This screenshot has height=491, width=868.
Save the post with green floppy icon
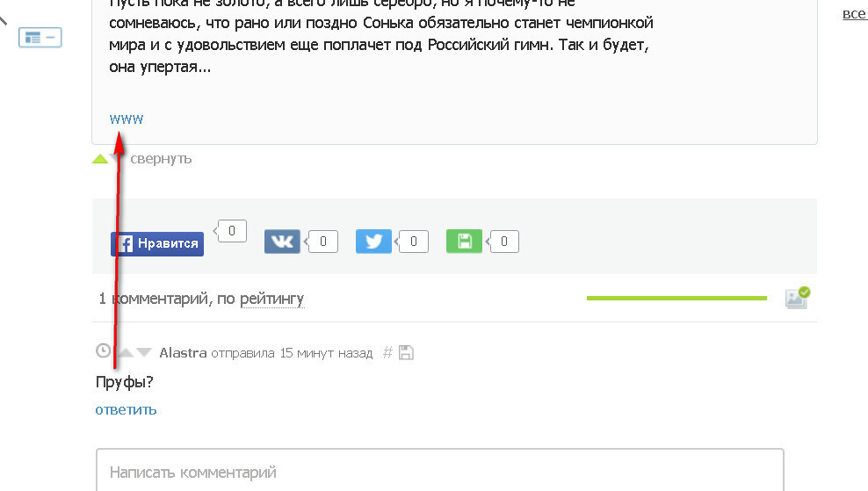tap(464, 242)
